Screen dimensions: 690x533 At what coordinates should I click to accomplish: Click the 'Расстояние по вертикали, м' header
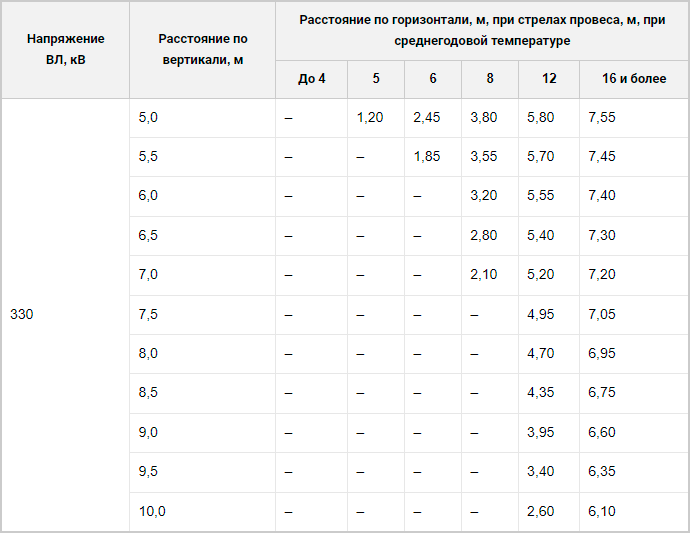[202, 50]
